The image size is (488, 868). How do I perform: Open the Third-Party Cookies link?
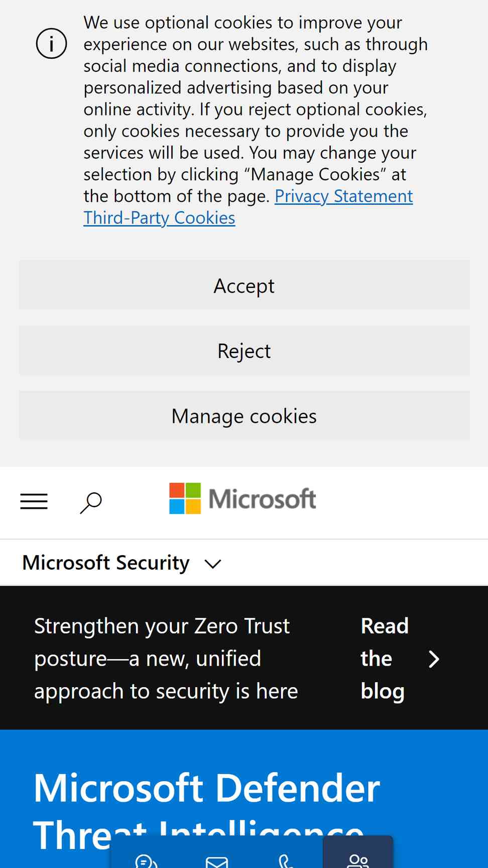click(x=159, y=218)
